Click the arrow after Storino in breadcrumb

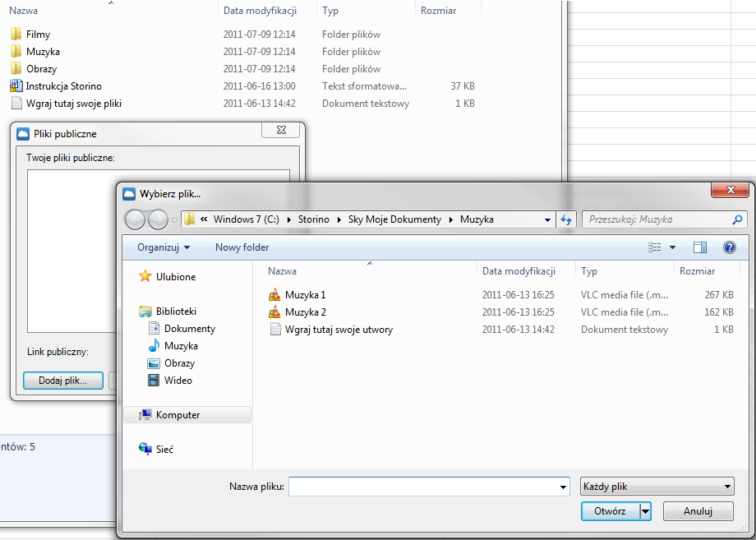point(339,219)
